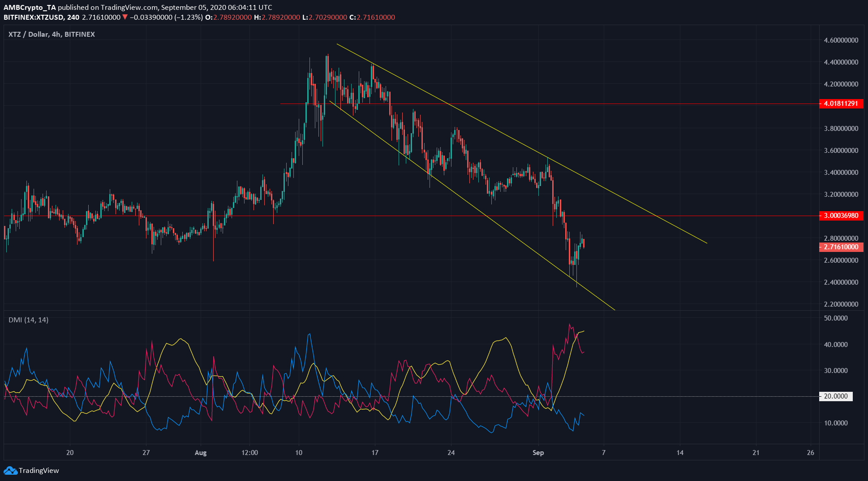The width and height of the screenshot is (868, 481).
Task: Click the TradingView wordmark text
Action: 39,470
